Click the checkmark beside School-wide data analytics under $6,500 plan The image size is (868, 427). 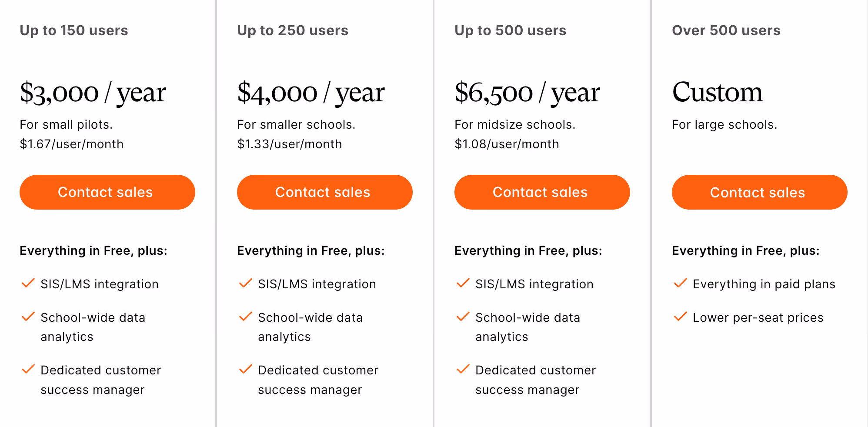pos(462,317)
